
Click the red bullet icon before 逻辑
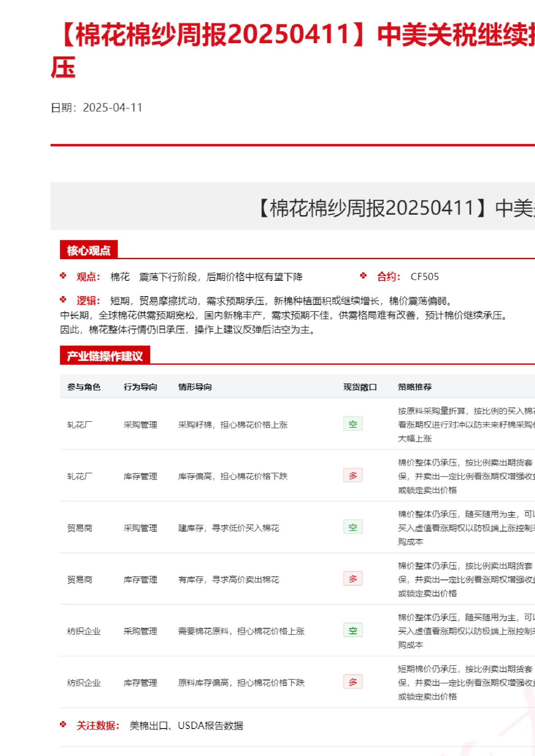(x=63, y=300)
